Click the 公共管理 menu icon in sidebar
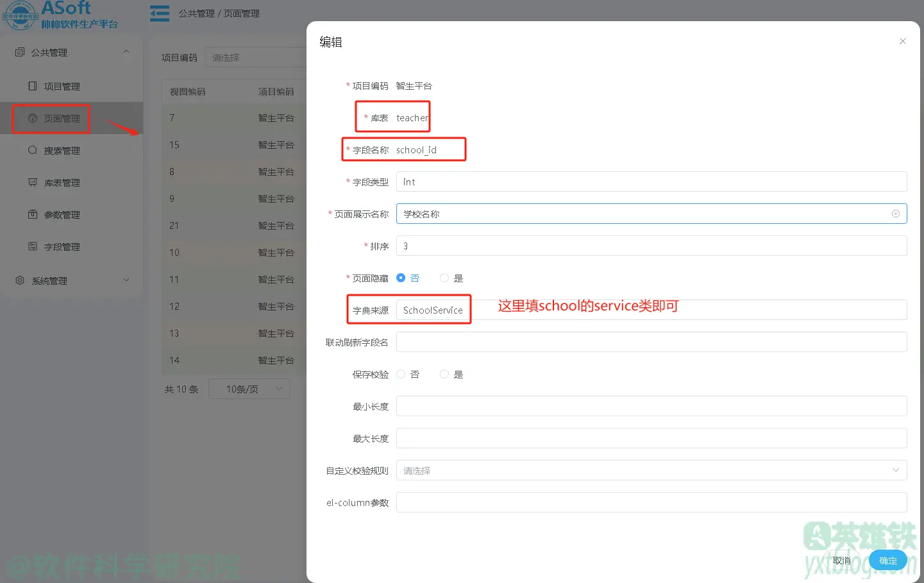 20,52
